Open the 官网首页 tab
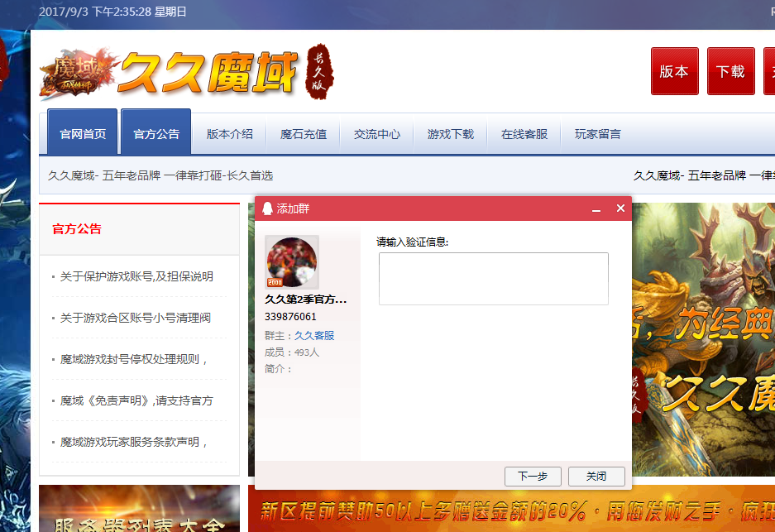Viewport: 775px width, 532px height. pos(83,132)
